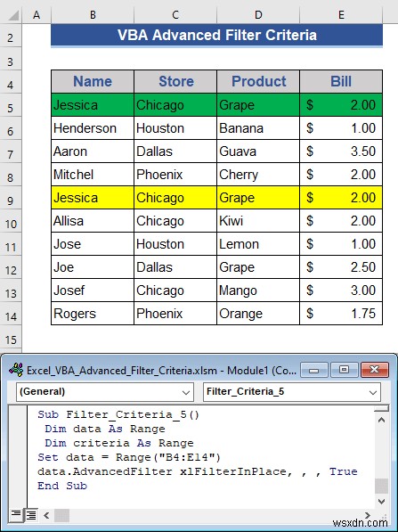This screenshot has width=398, height=532.
Task: Select the 'Cherry' product cell
Action: click(x=258, y=175)
